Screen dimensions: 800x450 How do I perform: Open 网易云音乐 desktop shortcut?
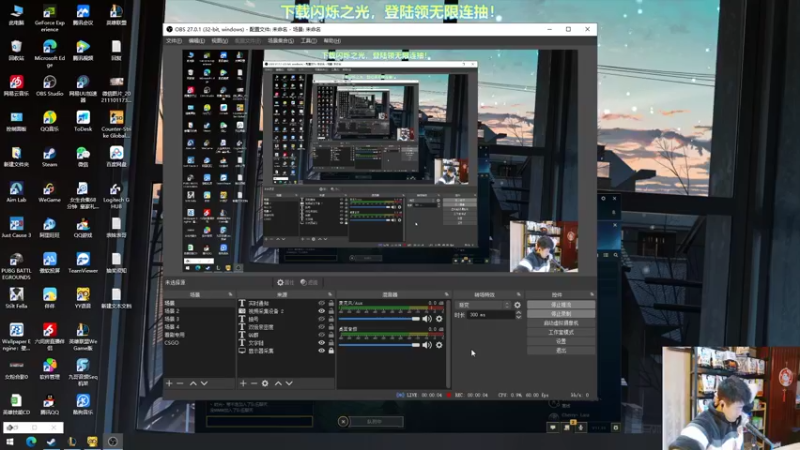tap(16, 86)
